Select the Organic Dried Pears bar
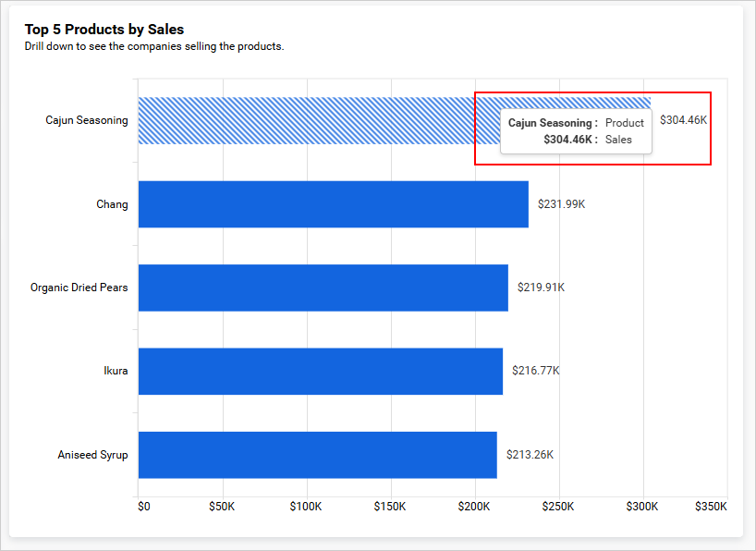 pos(323,288)
